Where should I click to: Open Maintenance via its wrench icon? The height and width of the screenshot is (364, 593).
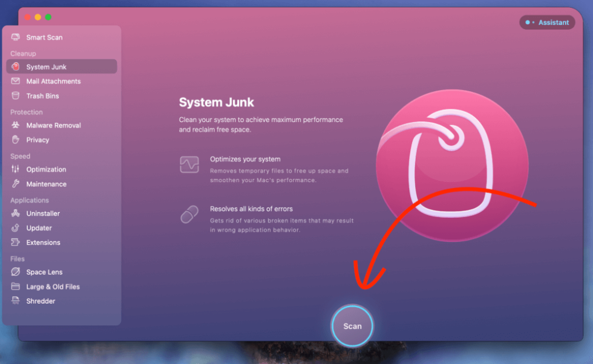[x=15, y=184]
